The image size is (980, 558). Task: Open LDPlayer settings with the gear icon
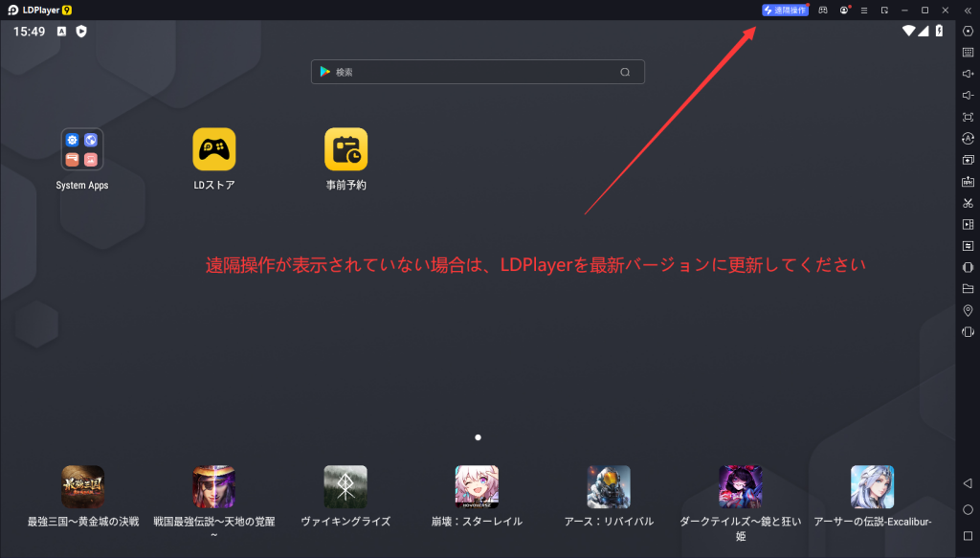pyautogui.click(x=967, y=33)
